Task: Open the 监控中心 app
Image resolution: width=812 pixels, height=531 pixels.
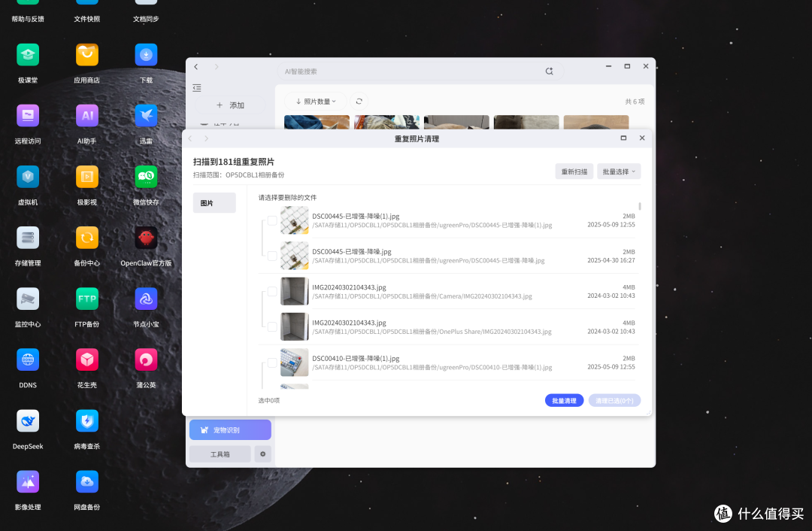Action: (x=28, y=299)
